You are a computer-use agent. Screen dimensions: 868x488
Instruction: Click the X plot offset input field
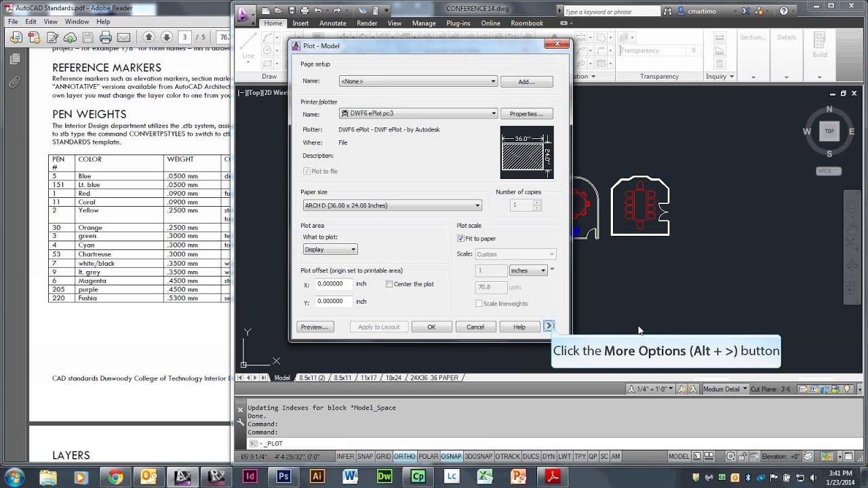coord(334,284)
